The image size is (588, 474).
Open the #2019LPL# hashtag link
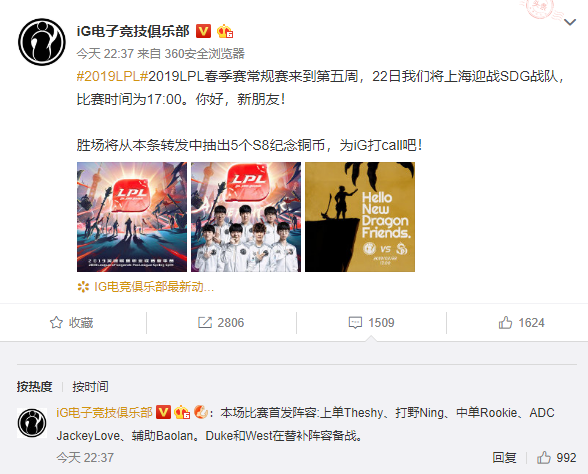(112, 76)
